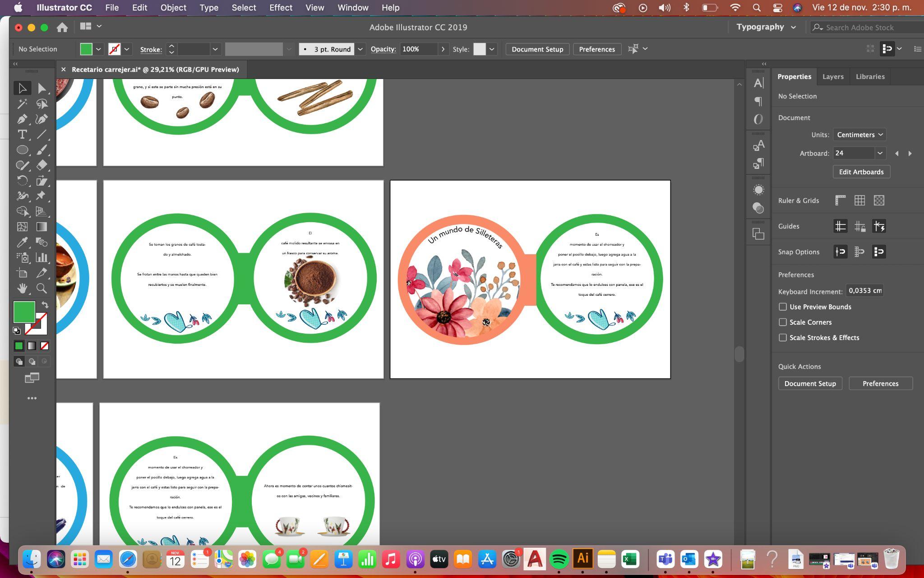The image size is (924, 578).
Task: Open the Effect menu
Action: [281, 8]
